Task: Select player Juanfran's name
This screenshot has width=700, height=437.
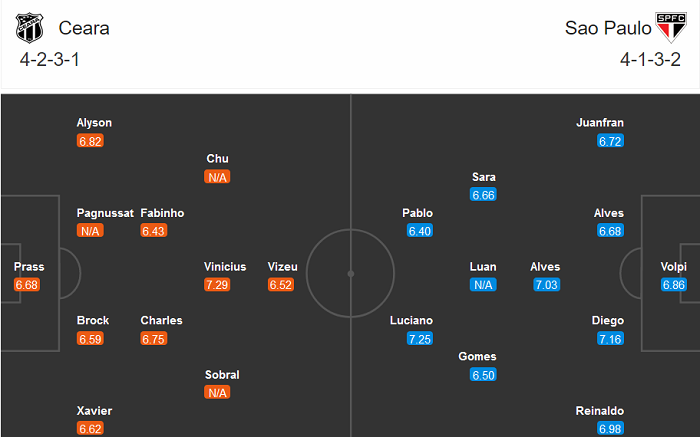Action: [x=600, y=123]
